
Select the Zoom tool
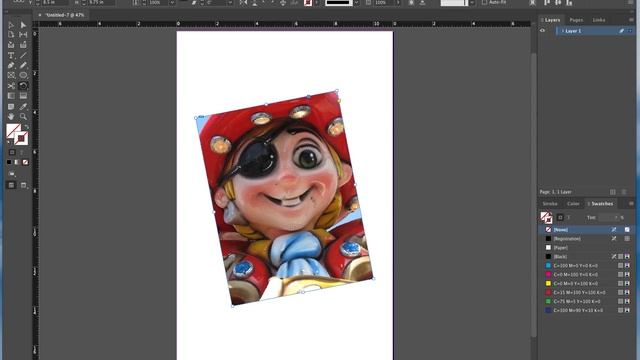(23, 117)
